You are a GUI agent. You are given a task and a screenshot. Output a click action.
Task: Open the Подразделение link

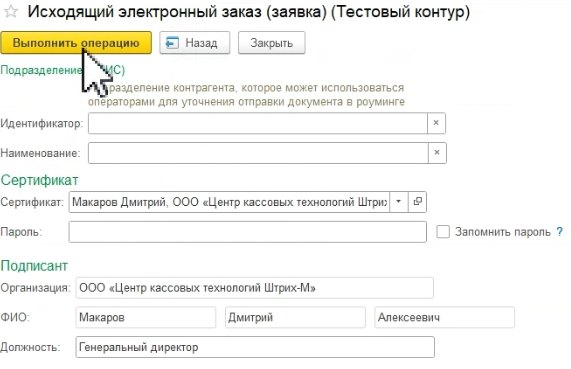point(63,70)
